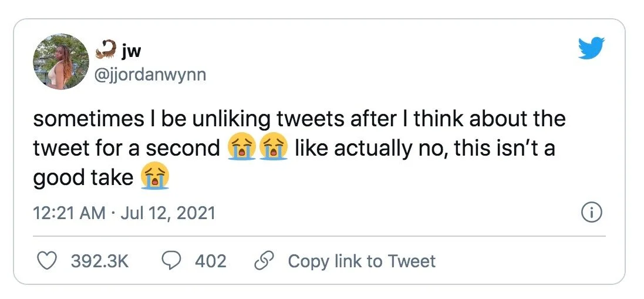Click the crying emoji after "good take"

(155, 177)
